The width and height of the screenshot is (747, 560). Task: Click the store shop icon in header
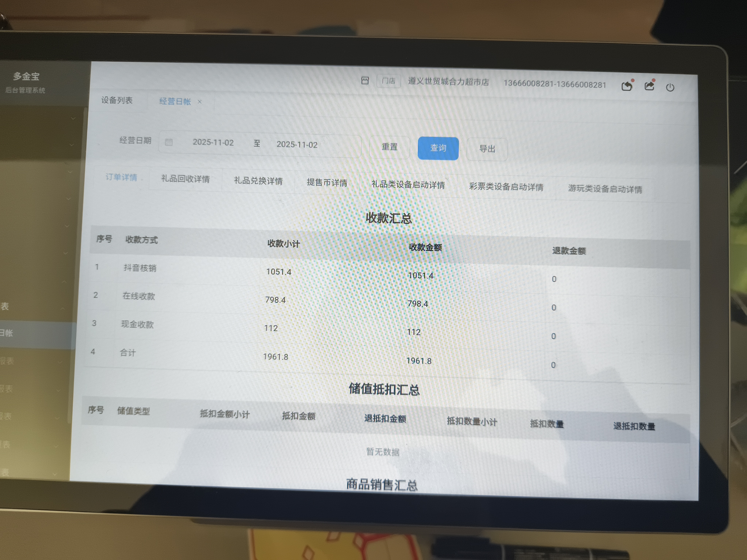[365, 80]
